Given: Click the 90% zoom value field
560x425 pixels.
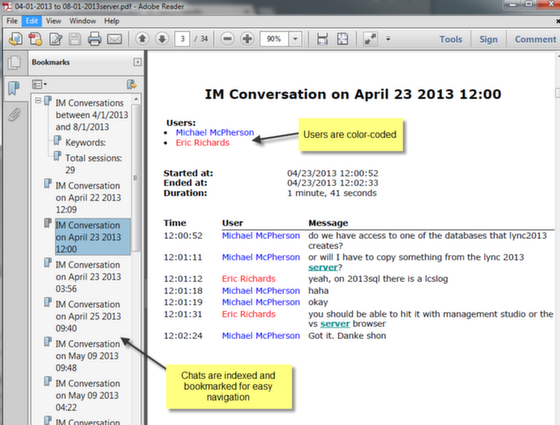Looking at the screenshot, I should 274,39.
